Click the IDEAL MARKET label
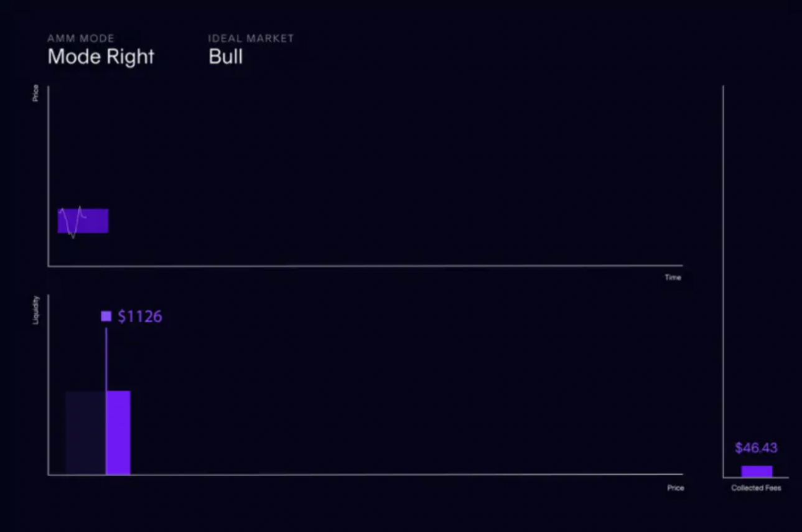Image resolution: width=802 pixels, height=532 pixels. (251, 39)
